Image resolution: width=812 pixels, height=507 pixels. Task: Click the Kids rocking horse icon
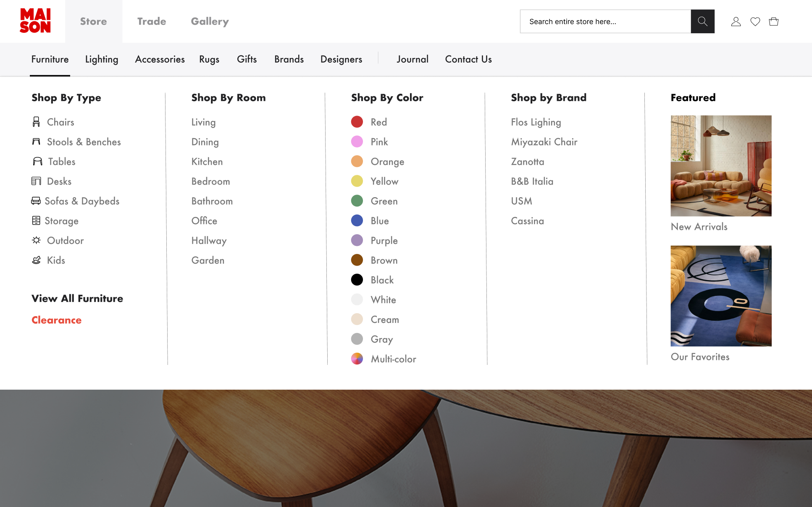click(x=37, y=260)
